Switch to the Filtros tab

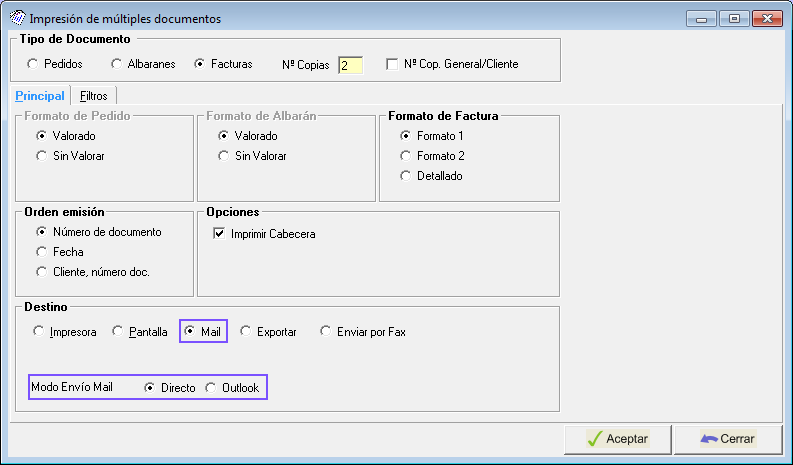pyautogui.click(x=94, y=96)
